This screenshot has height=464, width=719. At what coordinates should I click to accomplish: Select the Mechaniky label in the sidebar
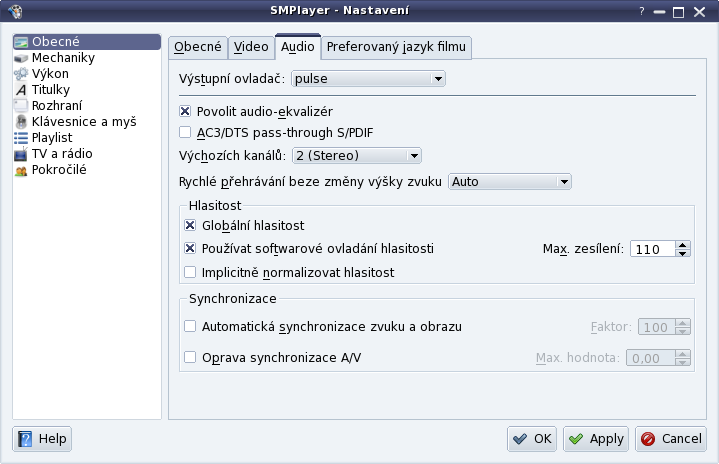(x=63, y=58)
